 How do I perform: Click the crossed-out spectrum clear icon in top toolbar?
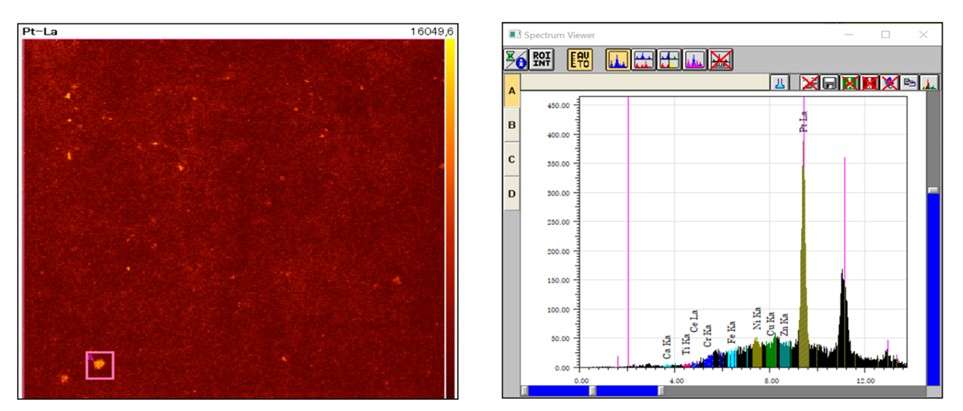pyautogui.click(x=721, y=60)
